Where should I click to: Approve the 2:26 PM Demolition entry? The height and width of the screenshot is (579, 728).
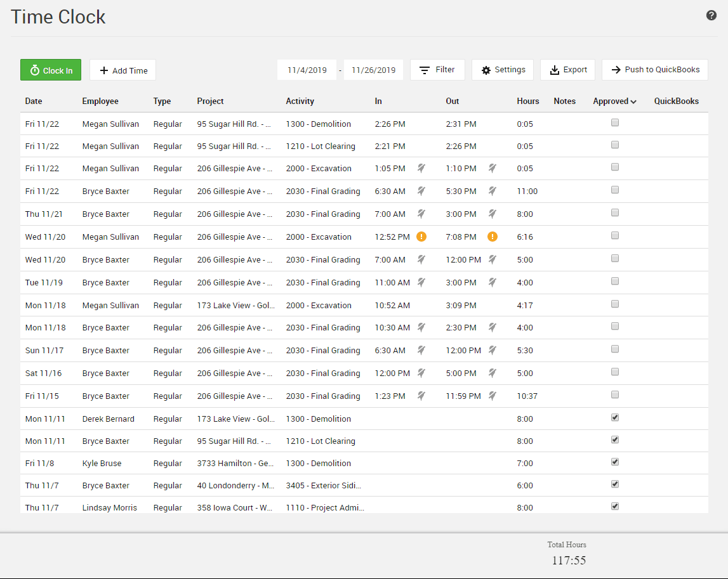(x=615, y=122)
